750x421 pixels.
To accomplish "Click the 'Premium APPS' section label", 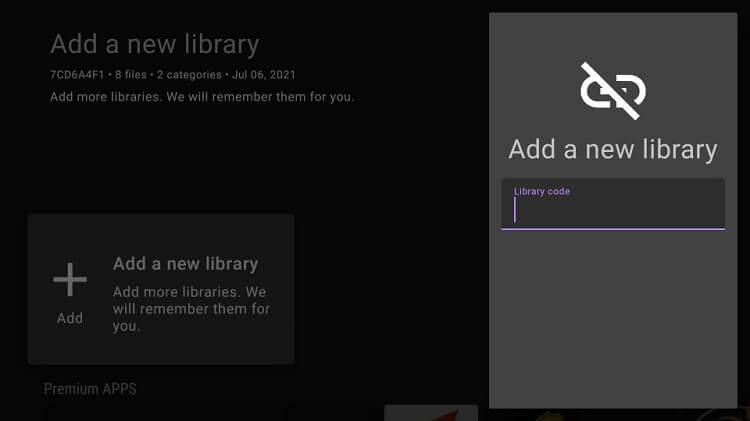I will 90,389.
